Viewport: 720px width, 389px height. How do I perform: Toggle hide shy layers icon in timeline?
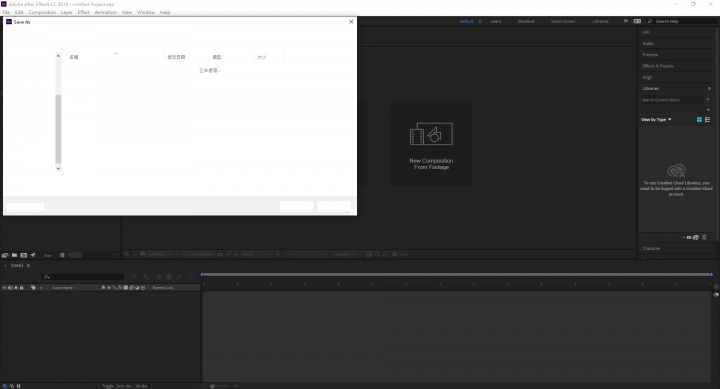point(159,277)
